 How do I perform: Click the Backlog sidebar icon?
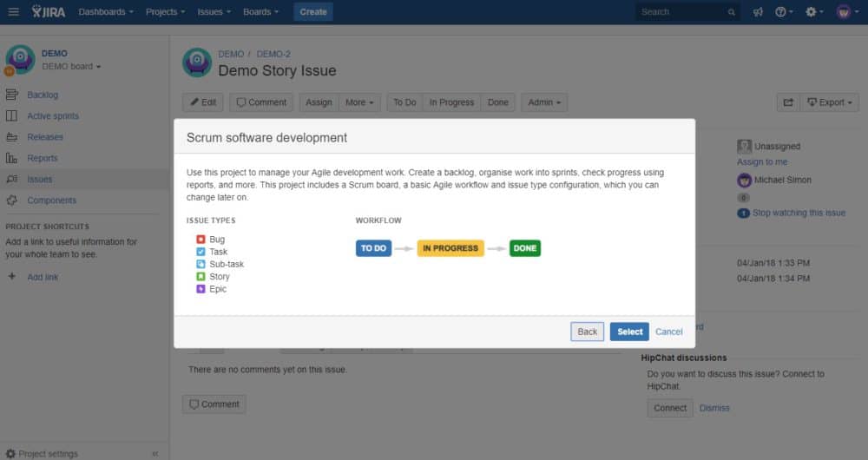11,95
